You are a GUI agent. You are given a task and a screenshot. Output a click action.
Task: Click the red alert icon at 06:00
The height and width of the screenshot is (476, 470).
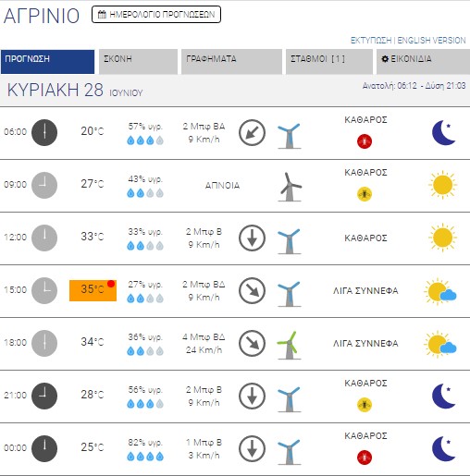(365, 141)
